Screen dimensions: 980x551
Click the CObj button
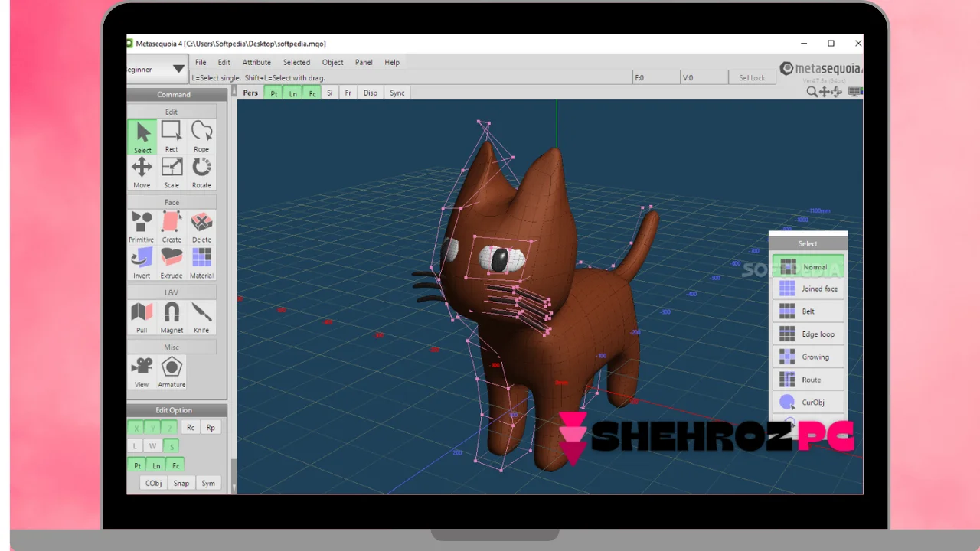pos(154,483)
